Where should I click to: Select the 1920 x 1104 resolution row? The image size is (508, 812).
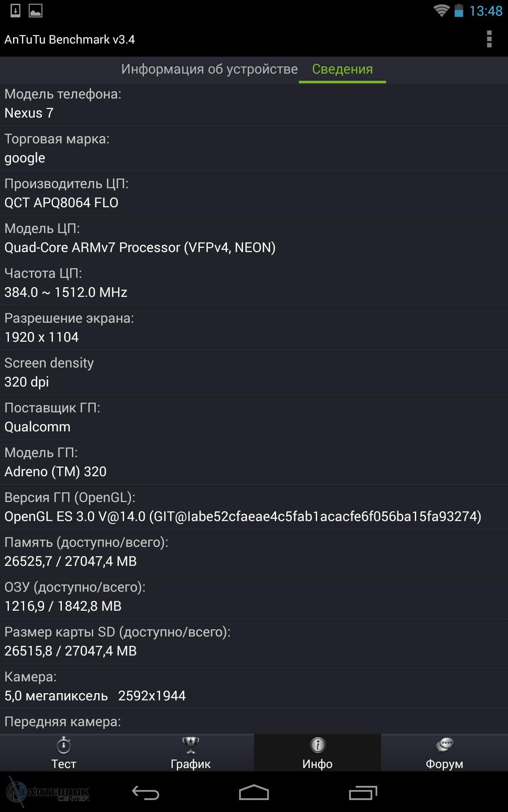coord(254,328)
